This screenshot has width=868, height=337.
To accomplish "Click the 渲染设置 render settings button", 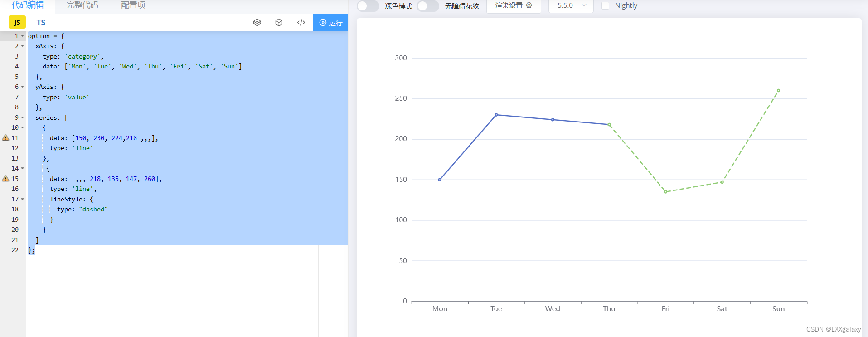I will coord(509,5).
